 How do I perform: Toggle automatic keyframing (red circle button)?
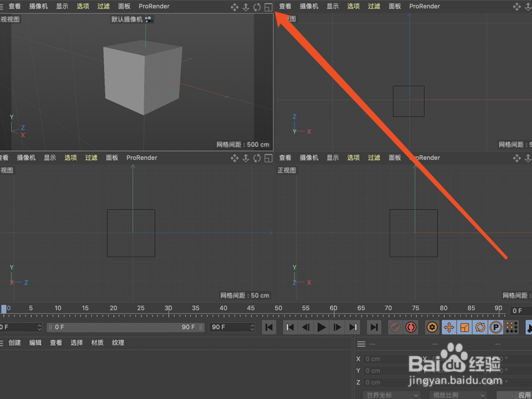[x=411, y=327]
